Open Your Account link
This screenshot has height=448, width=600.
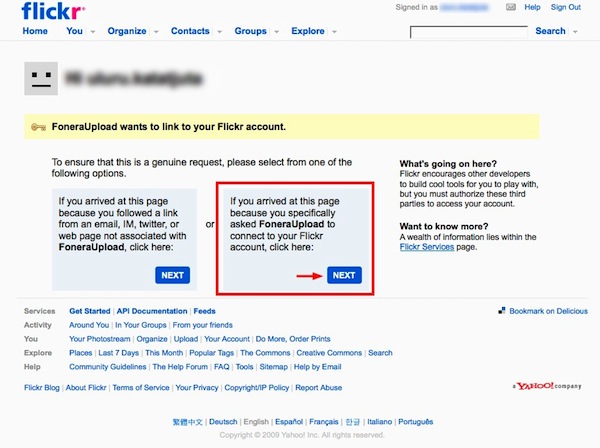tap(227, 339)
